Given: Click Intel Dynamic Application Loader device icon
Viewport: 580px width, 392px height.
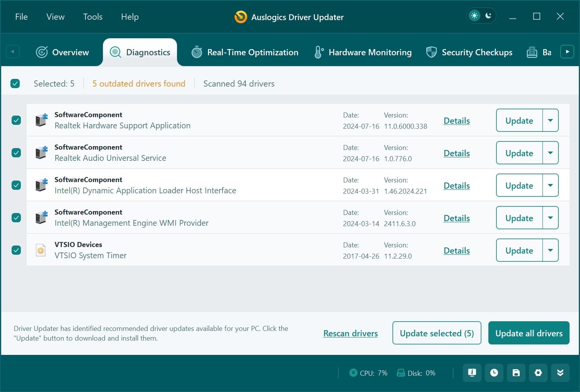Looking at the screenshot, I should click(41, 185).
